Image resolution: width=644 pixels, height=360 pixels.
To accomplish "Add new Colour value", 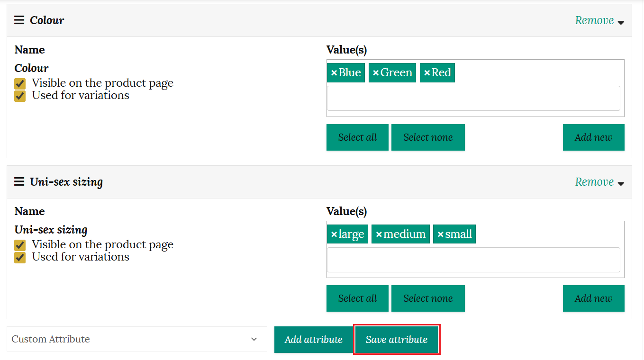I will [x=593, y=137].
